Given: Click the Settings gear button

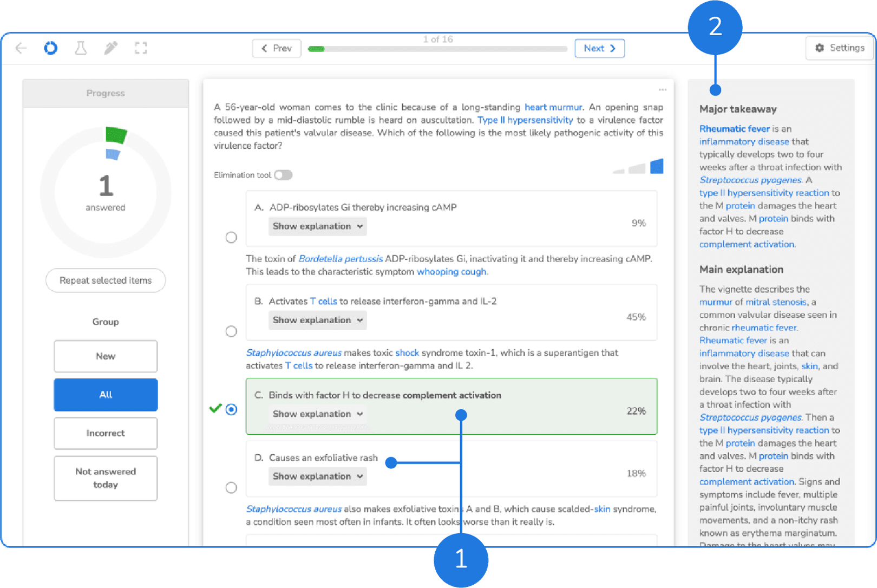Looking at the screenshot, I should pyautogui.click(x=839, y=48).
